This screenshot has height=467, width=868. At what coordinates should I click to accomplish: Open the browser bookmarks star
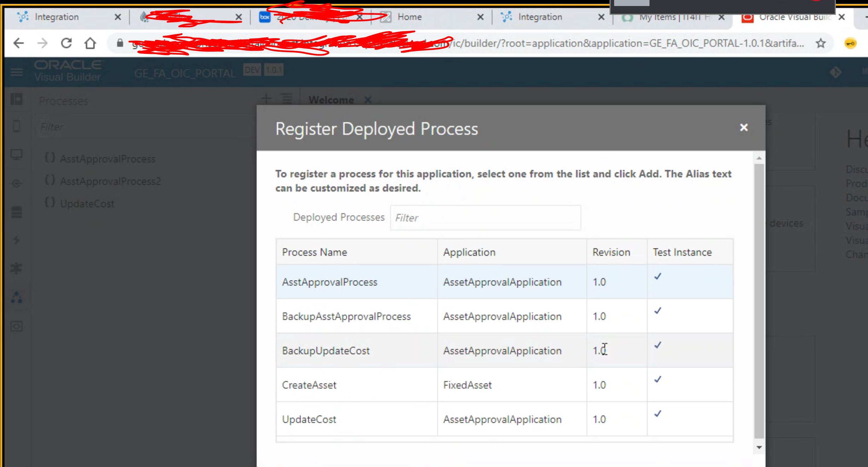[x=821, y=43]
